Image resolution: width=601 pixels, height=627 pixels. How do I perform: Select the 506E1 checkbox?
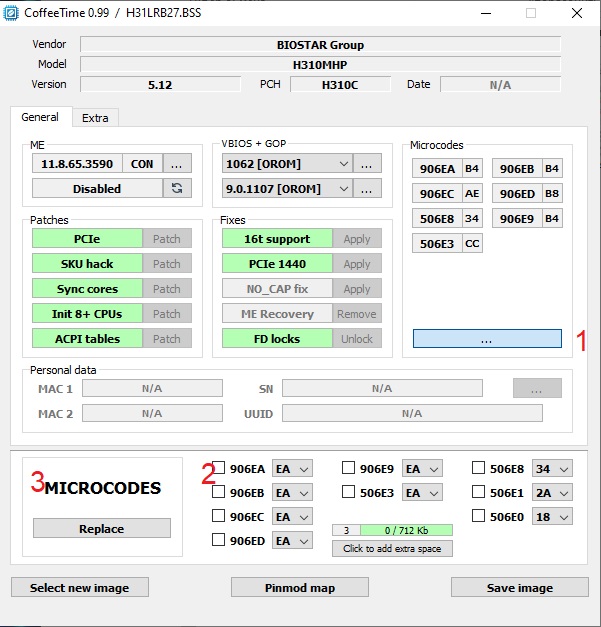tap(478, 492)
